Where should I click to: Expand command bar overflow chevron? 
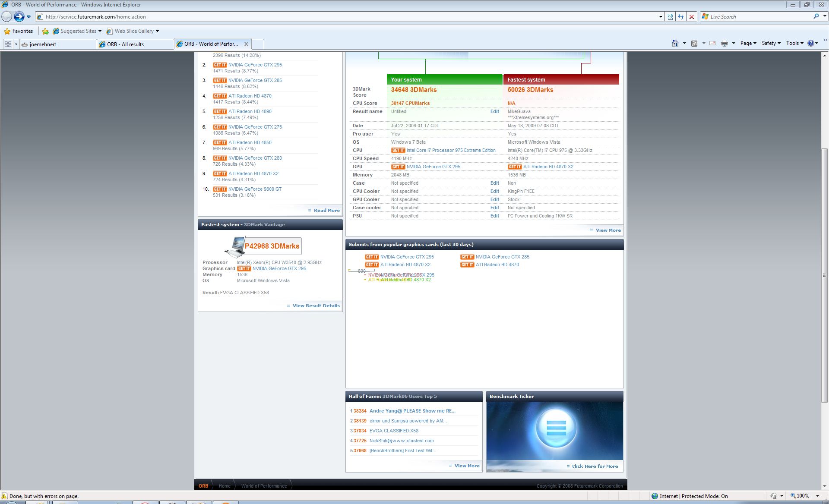click(825, 41)
